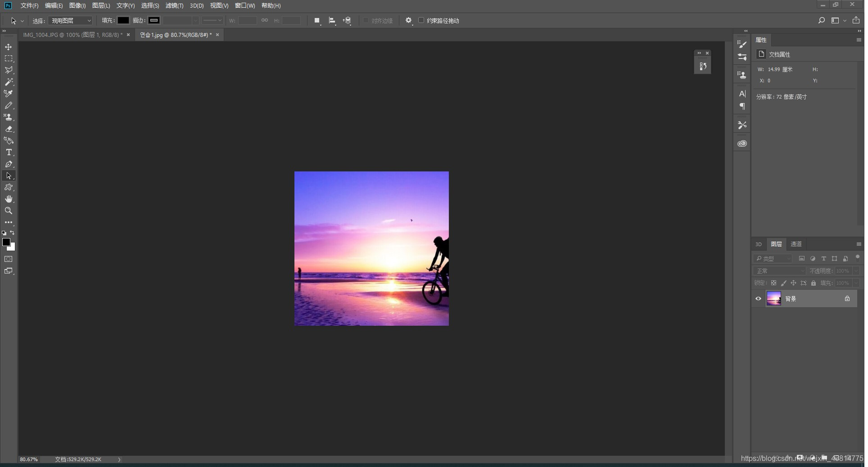Select the Pen tool
Screen dimensions: 868x467
coord(9,164)
